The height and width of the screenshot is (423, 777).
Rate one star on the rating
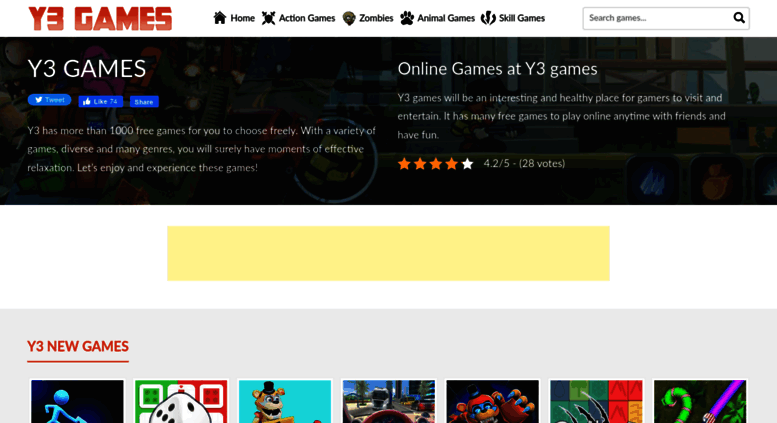(404, 163)
